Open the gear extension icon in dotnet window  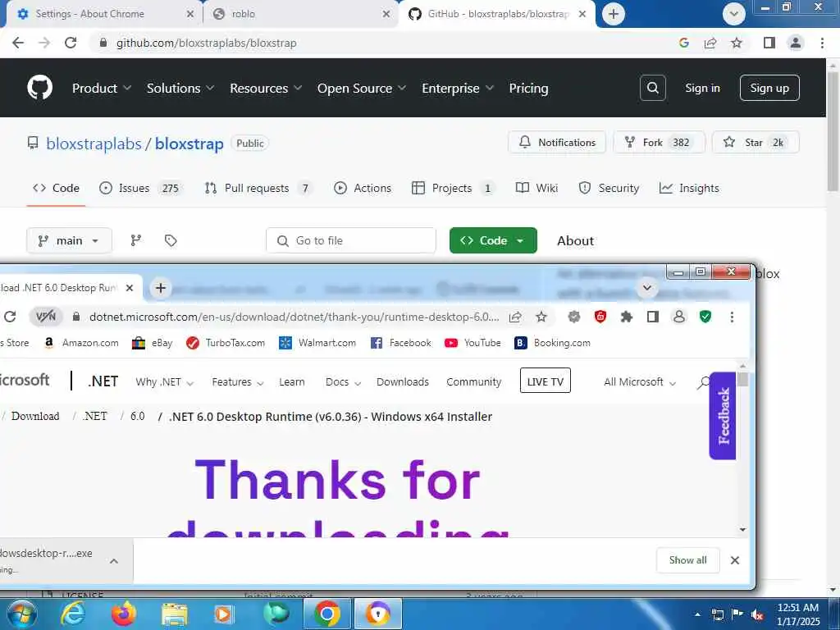pyautogui.click(x=573, y=317)
